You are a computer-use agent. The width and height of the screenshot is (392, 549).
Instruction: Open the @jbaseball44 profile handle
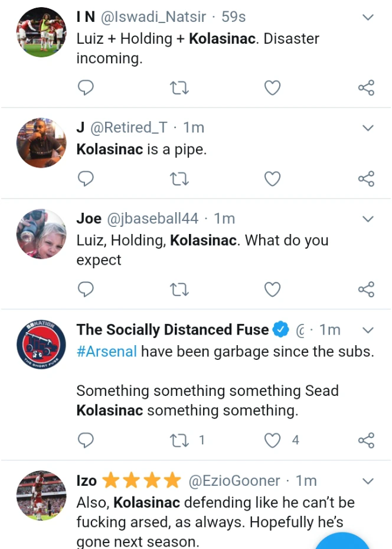click(152, 219)
